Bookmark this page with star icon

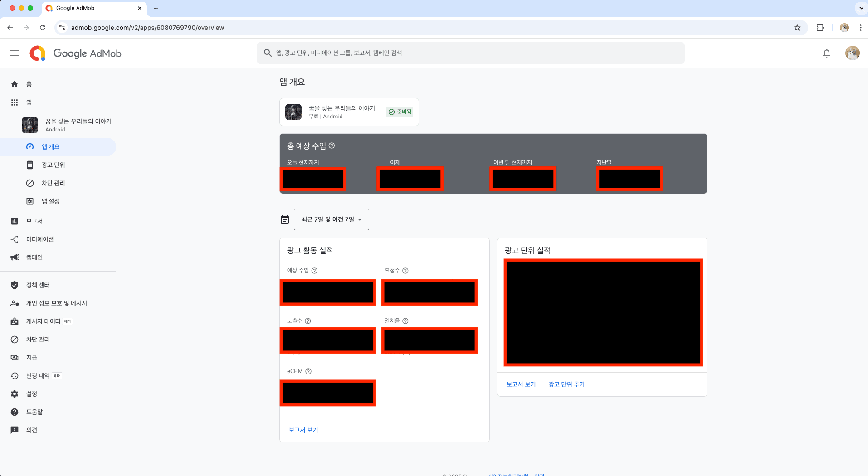click(x=797, y=28)
